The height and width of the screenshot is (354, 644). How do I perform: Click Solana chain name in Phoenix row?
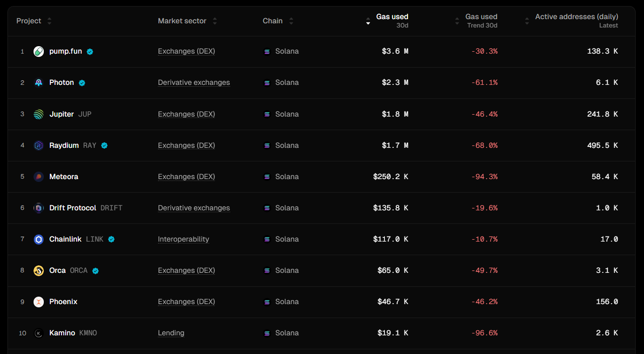pyautogui.click(x=287, y=302)
